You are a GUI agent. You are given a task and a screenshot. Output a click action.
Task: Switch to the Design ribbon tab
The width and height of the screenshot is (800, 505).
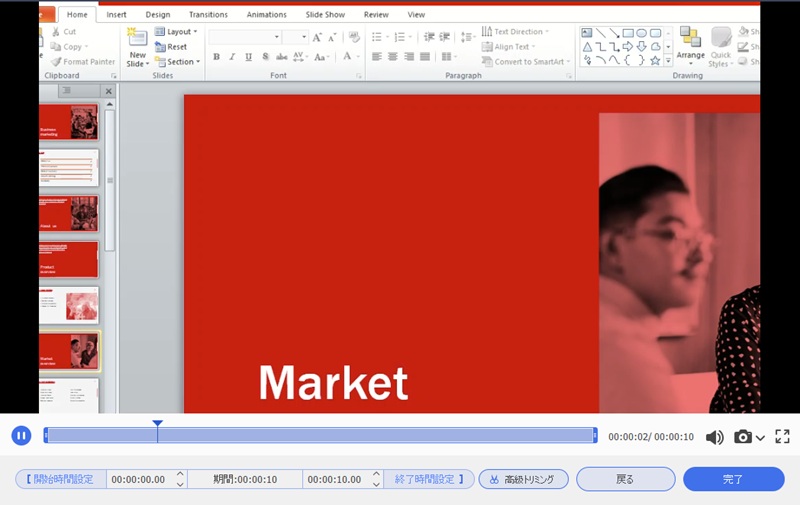pyautogui.click(x=158, y=15)
